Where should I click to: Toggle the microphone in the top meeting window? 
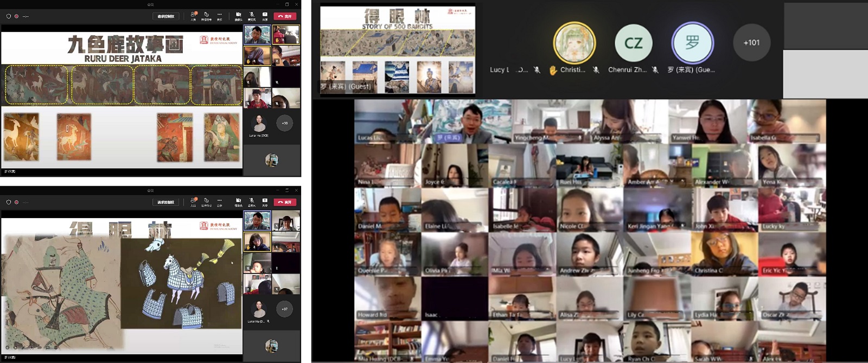(252, 16)
